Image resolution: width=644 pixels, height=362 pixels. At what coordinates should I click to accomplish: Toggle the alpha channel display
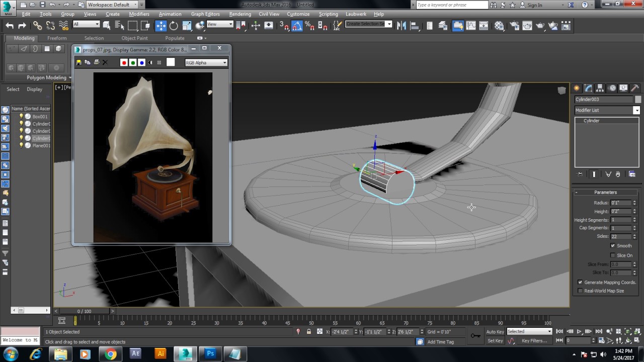[x=150, y=62]
